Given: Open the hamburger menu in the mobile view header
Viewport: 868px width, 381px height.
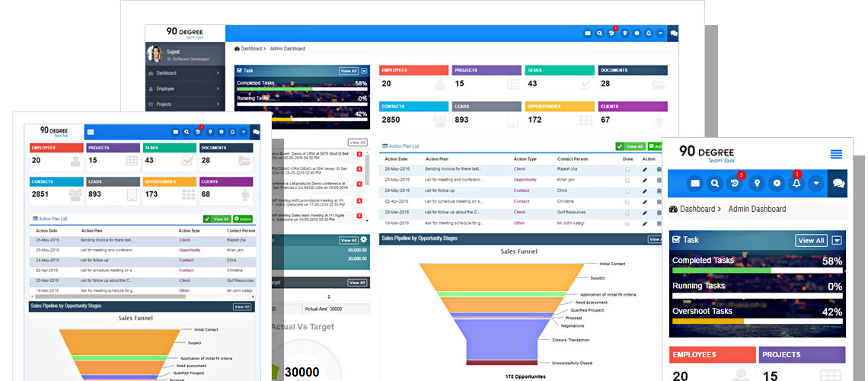Looking at the screenshot, I should [x=836, y=154].
